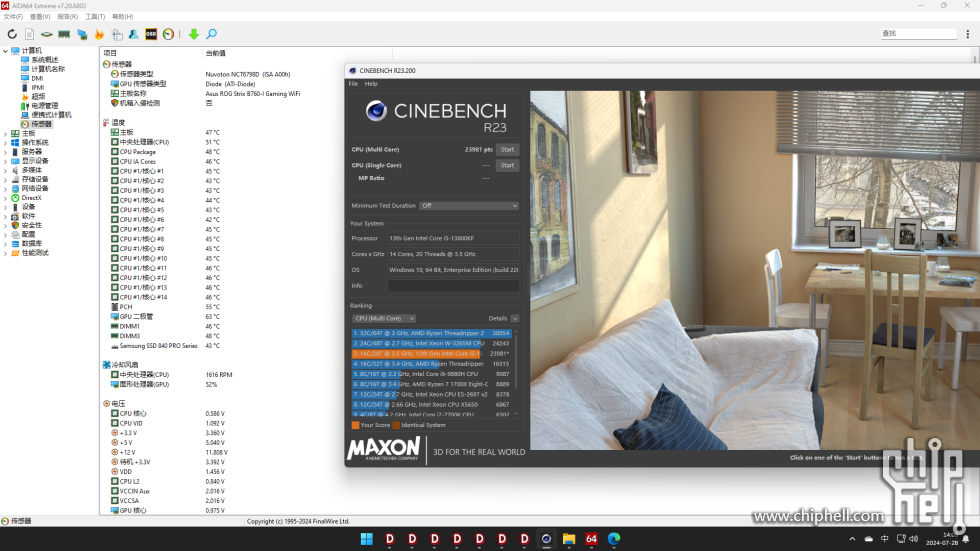Image resolution: width=980 pixels, height=551 pixels.
Task: Open Minimum Test Duration dropdown
Action: tap(469, 206)
